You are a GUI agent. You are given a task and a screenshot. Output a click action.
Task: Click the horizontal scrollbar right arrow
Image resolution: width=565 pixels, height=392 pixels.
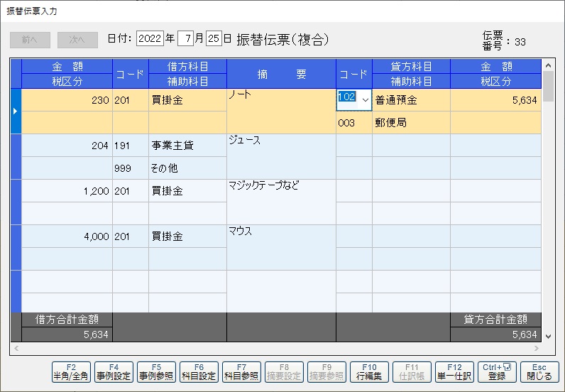(x=536, y=349)
